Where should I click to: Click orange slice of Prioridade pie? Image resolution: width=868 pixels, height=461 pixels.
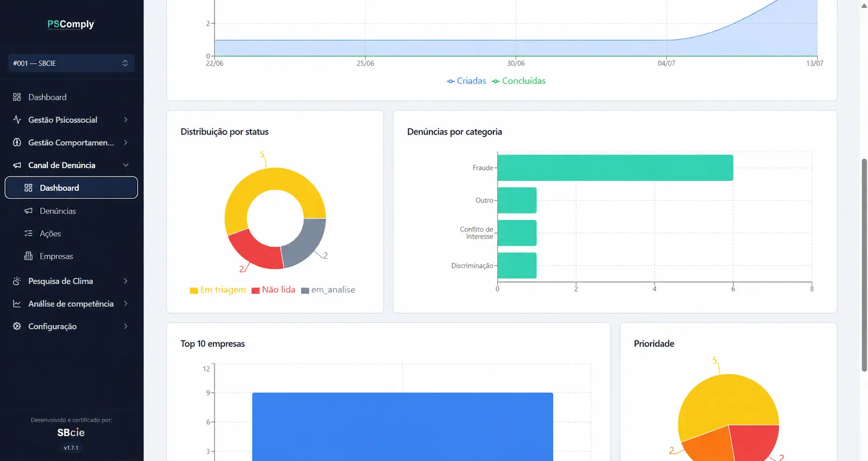click(711, 446)
